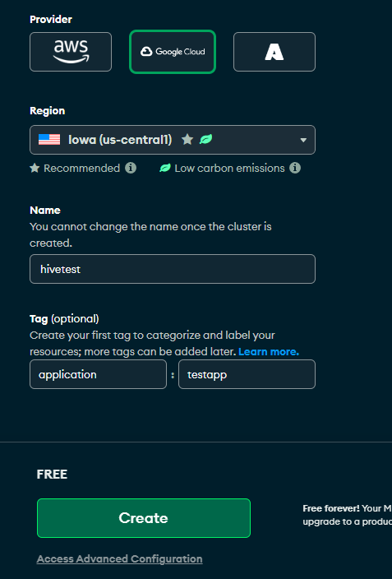Click the green Create button
392x579 pixels.
tap(144, 518)
